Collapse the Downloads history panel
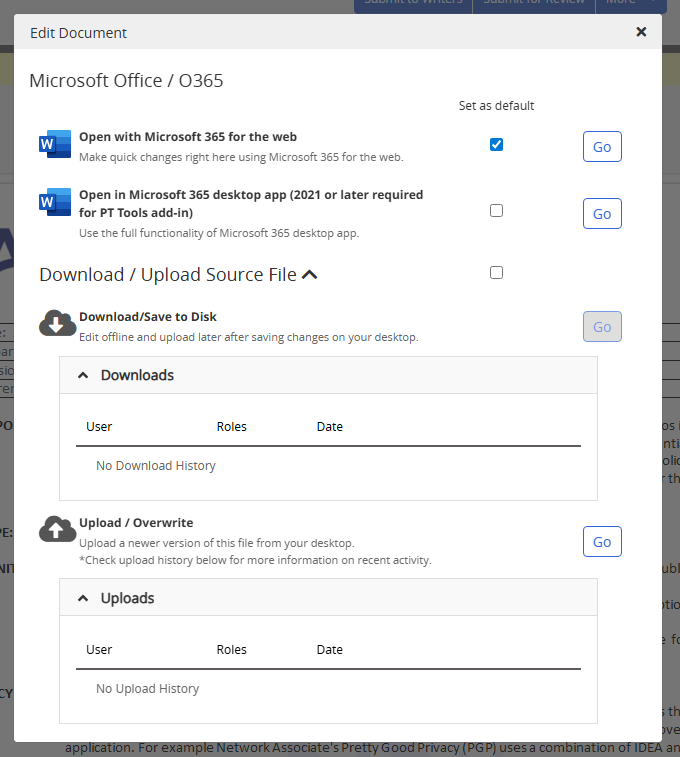This screenshot has height=757, width=680. (83, 375)
